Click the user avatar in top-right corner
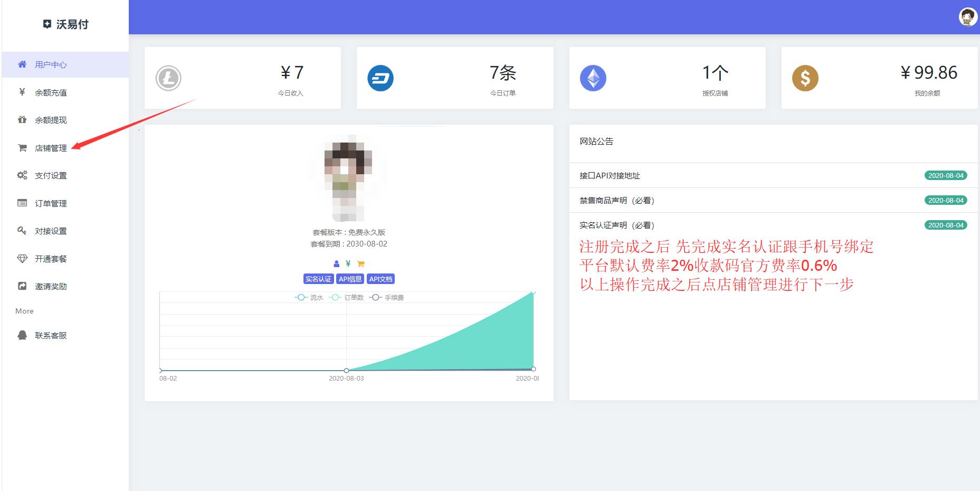Image resolution: width=980 pixels, height=491 pixels. (967, 17)
